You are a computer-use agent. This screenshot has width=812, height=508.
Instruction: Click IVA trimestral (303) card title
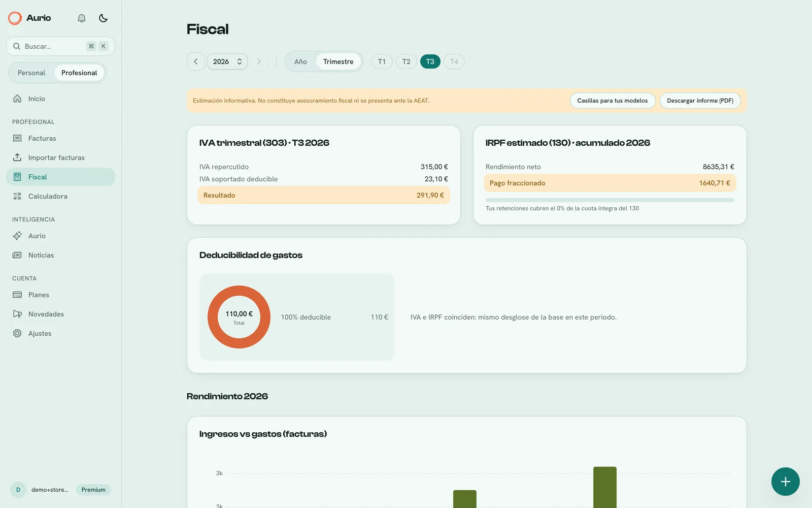pyautogui.click(x=264, y=143)
